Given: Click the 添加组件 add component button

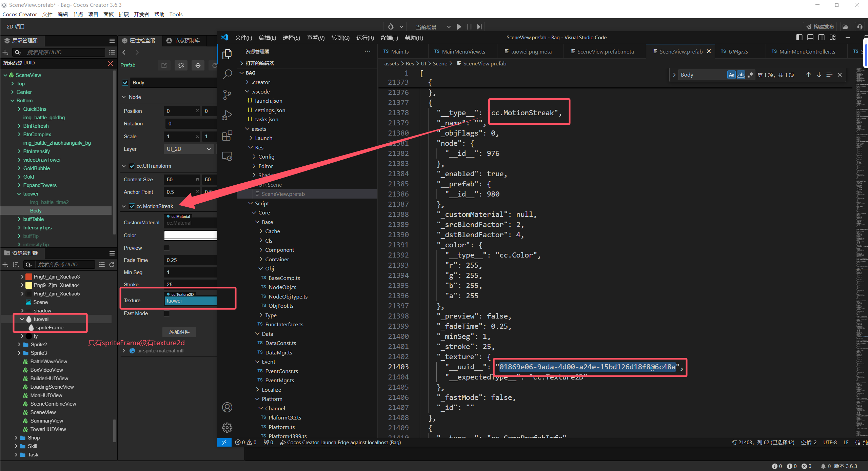Looking at the screenshot, I should pos(179,332).
